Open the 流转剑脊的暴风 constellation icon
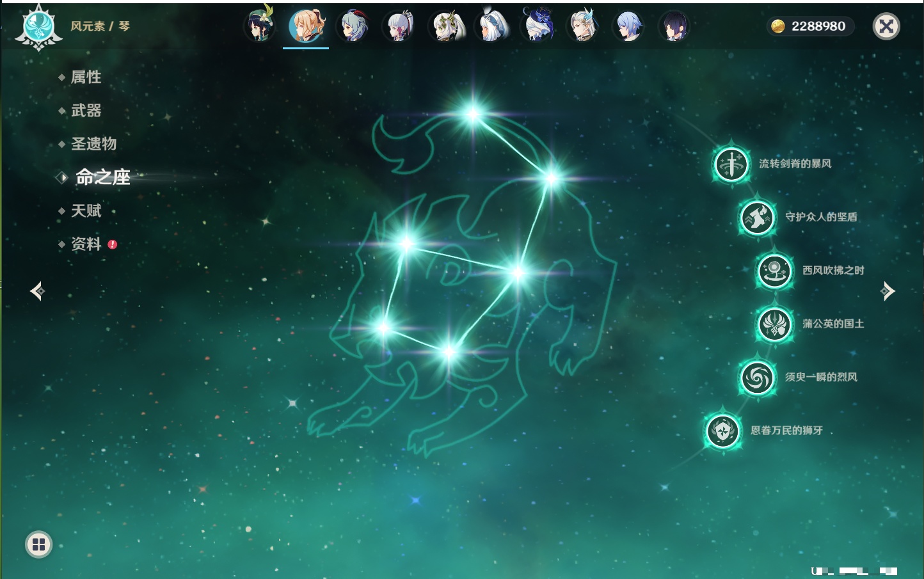924x579 pixels. click(731, 164)
